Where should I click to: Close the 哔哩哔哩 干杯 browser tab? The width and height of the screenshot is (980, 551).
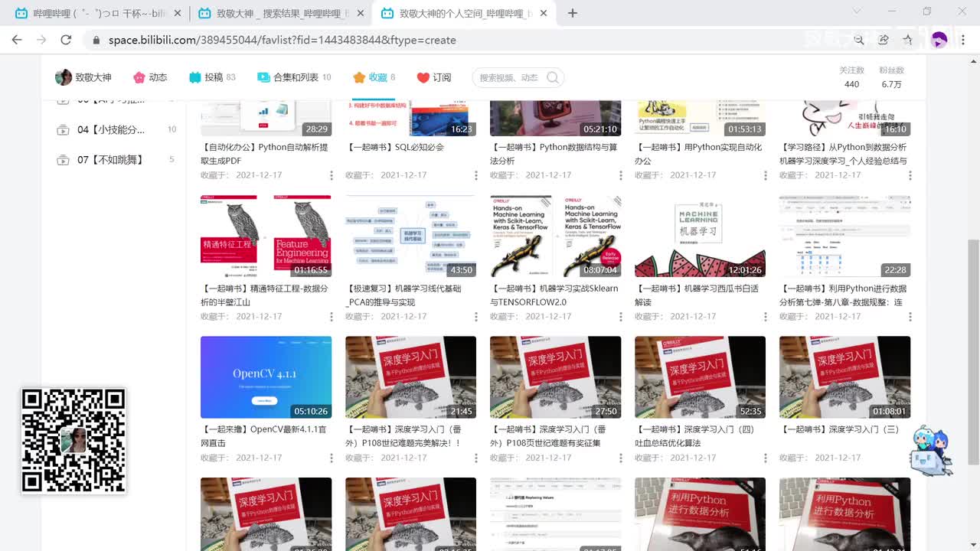point(178,13)
